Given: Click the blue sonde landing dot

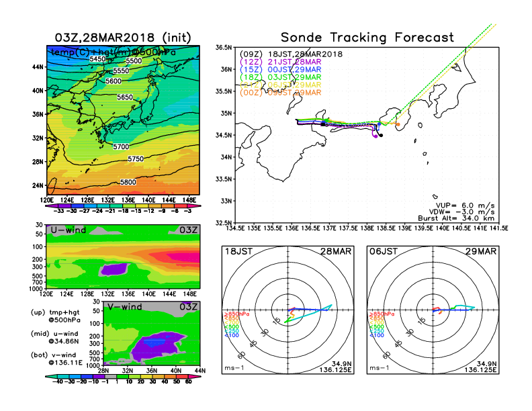Looking at the screenshot, I should (x=380, y=124).
